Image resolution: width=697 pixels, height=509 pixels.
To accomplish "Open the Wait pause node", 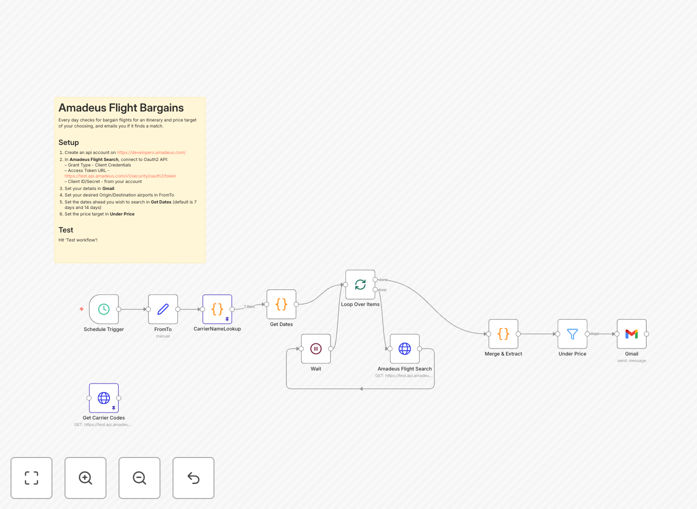I will tap(316, 349).
